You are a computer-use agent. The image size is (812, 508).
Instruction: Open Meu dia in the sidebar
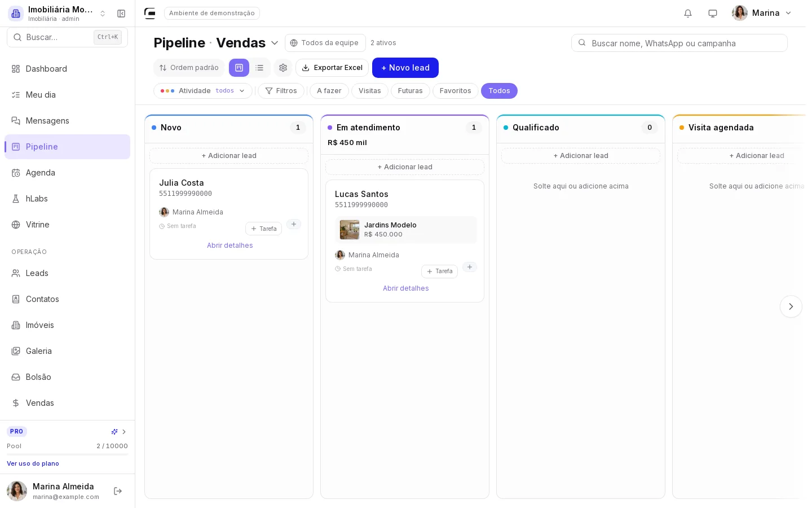click(x=67, y=95)
